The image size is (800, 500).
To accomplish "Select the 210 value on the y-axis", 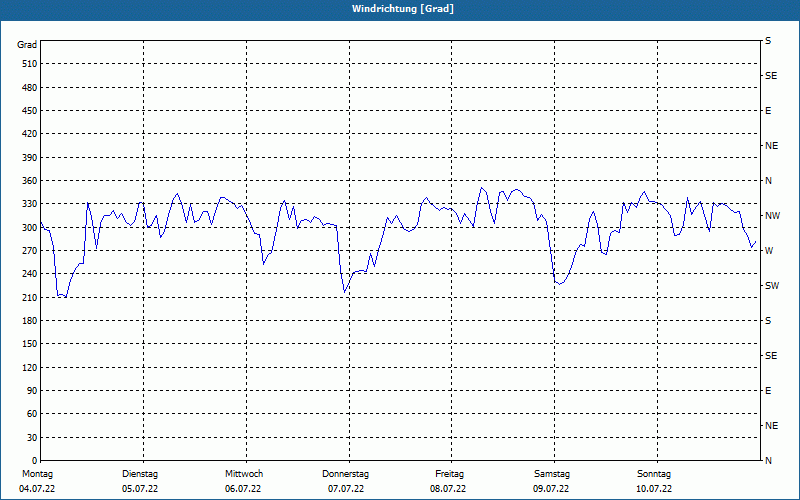I will click(30, 297).
